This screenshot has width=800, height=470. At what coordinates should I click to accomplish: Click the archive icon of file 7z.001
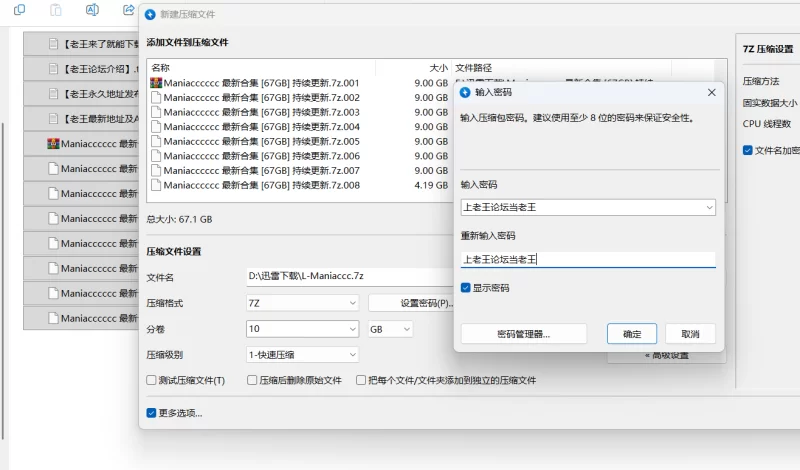point(156,83)
